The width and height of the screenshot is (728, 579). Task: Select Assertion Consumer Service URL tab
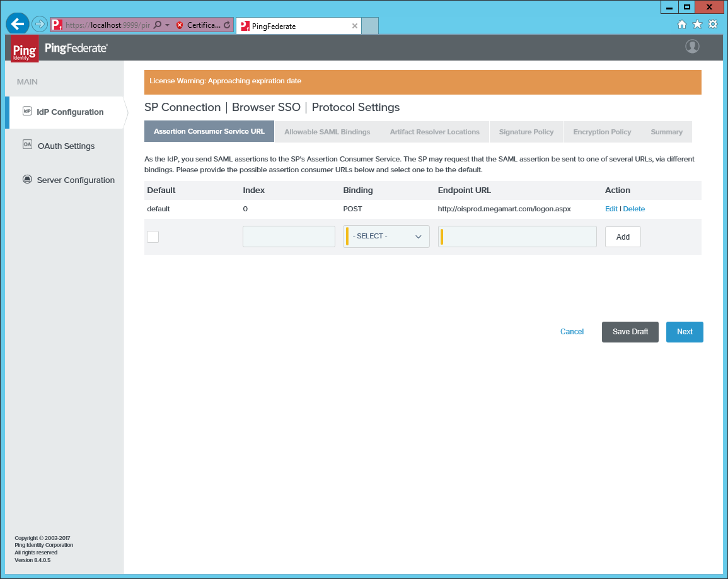209,132
